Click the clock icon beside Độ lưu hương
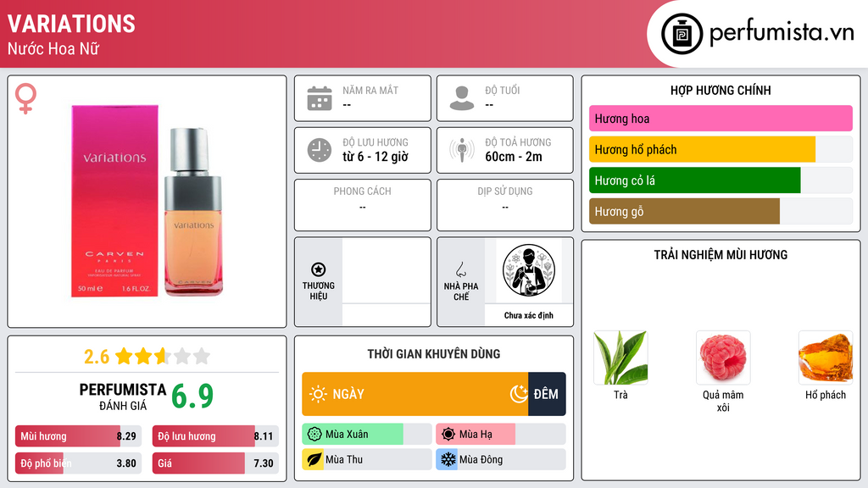 point(320,150)
